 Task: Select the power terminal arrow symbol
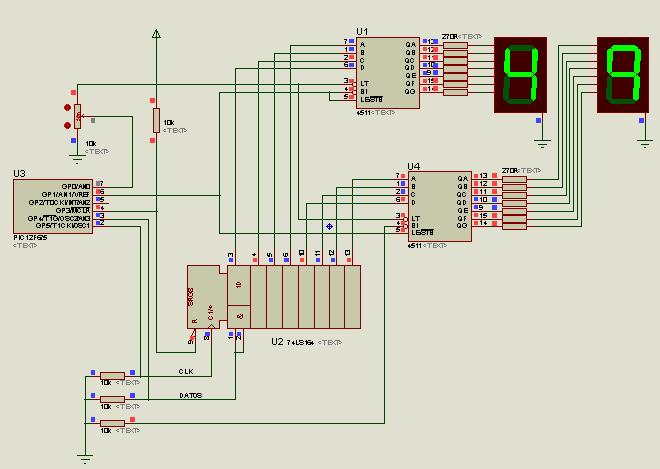(156, 34)
